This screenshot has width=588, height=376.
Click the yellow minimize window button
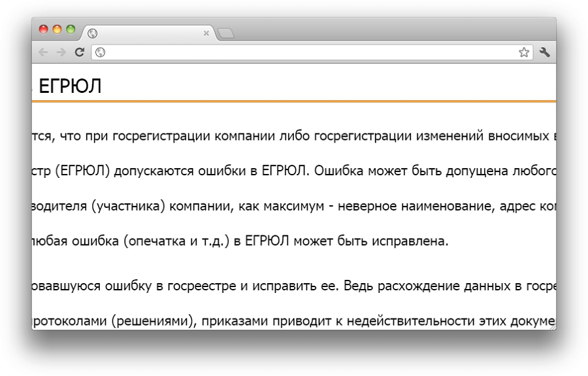pos(57,29)
